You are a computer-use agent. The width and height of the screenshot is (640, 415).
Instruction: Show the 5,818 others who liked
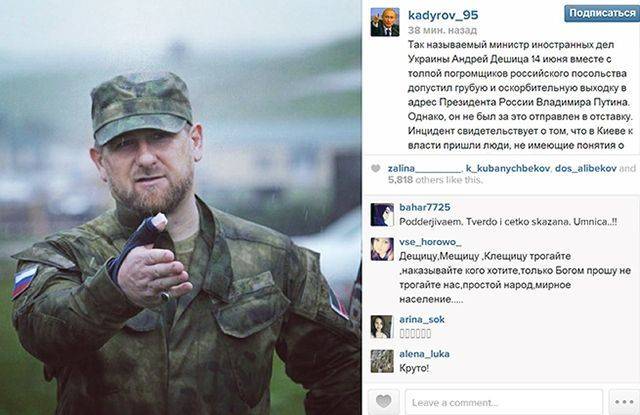pyautogui.click(x=435, y=180)
